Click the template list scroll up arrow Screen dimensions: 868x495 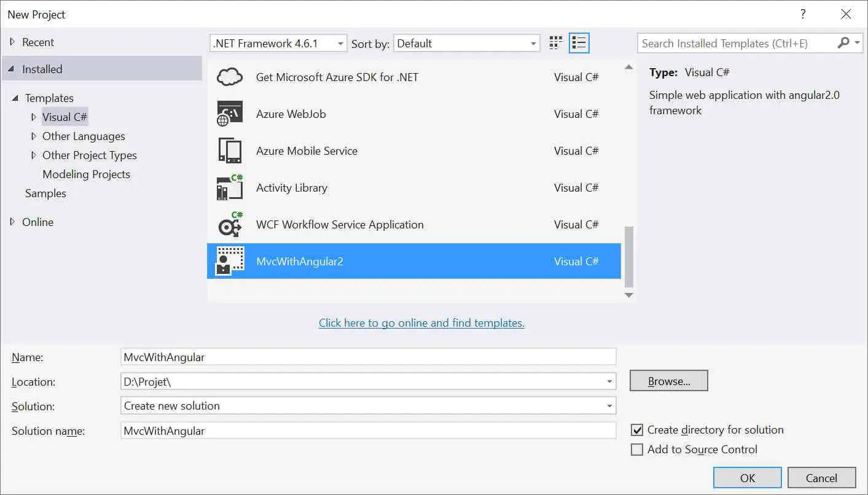pos(628,67)
